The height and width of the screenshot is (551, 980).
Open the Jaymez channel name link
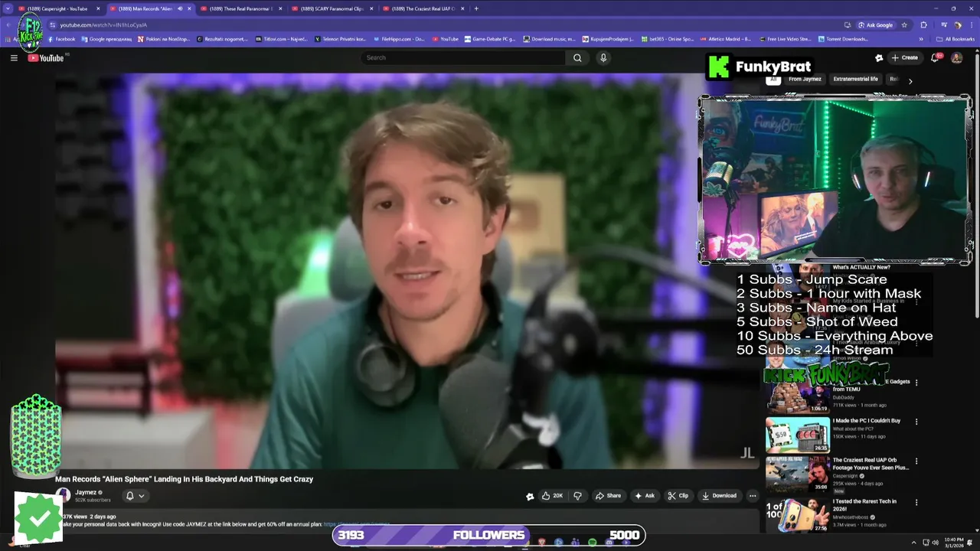pos(86,493)
